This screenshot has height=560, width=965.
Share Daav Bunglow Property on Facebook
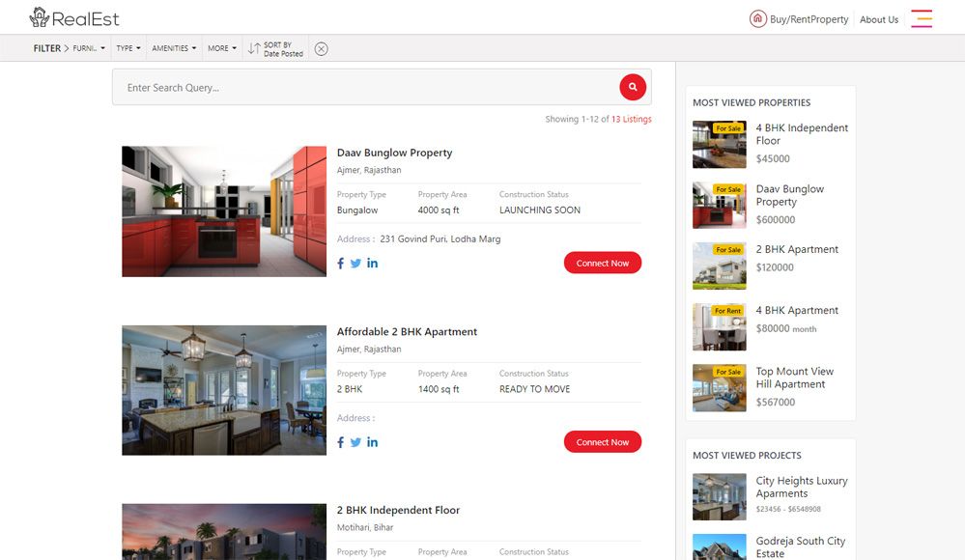pos(340,264)
